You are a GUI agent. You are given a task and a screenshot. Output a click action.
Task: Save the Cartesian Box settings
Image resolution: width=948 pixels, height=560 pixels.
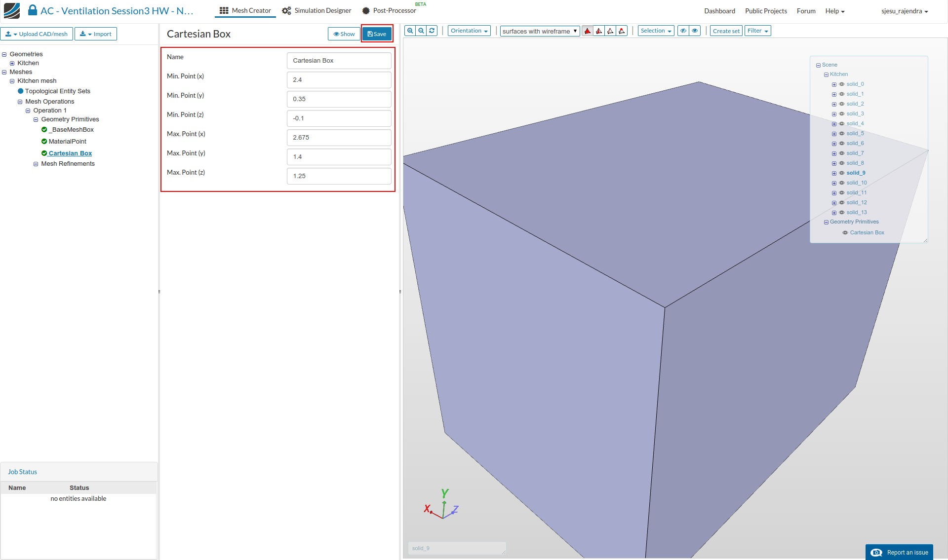click(377, 34)
